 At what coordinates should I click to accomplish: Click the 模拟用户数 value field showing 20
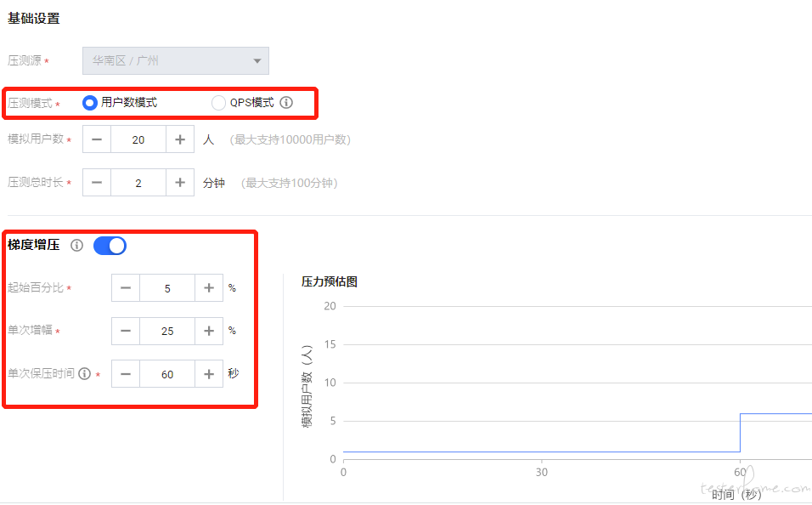(138, 139)
